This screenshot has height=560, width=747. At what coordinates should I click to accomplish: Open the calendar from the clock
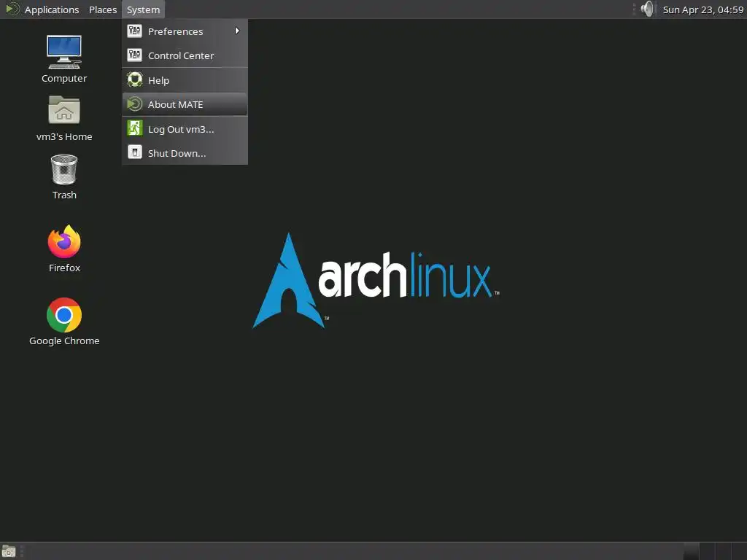pyautogui.click(x=703, y=9)
